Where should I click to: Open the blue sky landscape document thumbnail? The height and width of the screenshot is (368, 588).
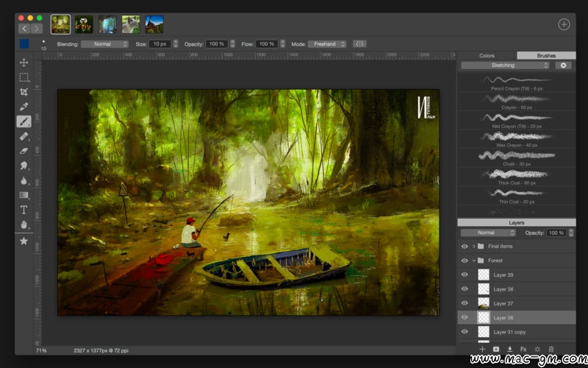(154, 24)
